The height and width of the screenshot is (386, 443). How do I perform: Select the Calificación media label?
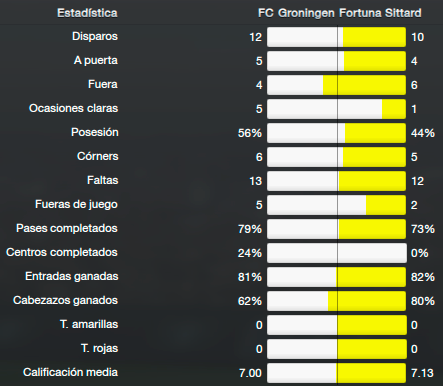coord(70,372)
